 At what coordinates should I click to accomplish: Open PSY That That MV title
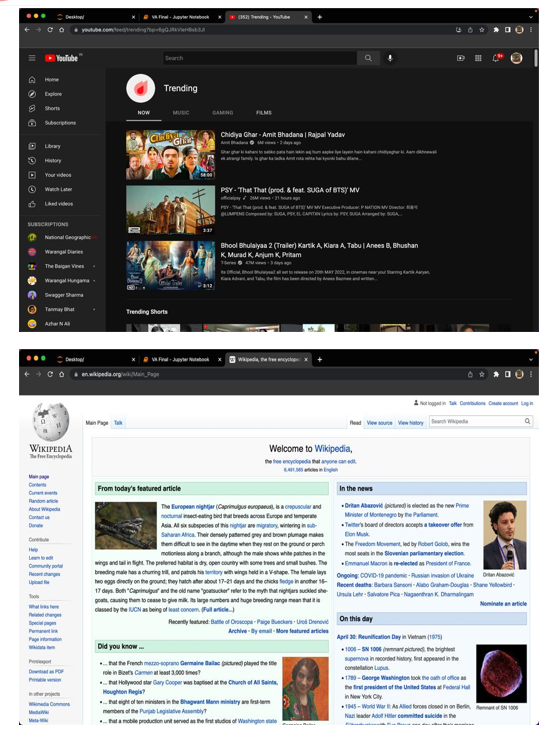290,190
